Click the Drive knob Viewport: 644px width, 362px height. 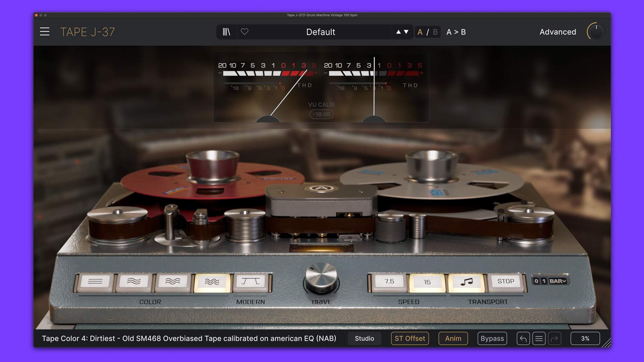321,278
